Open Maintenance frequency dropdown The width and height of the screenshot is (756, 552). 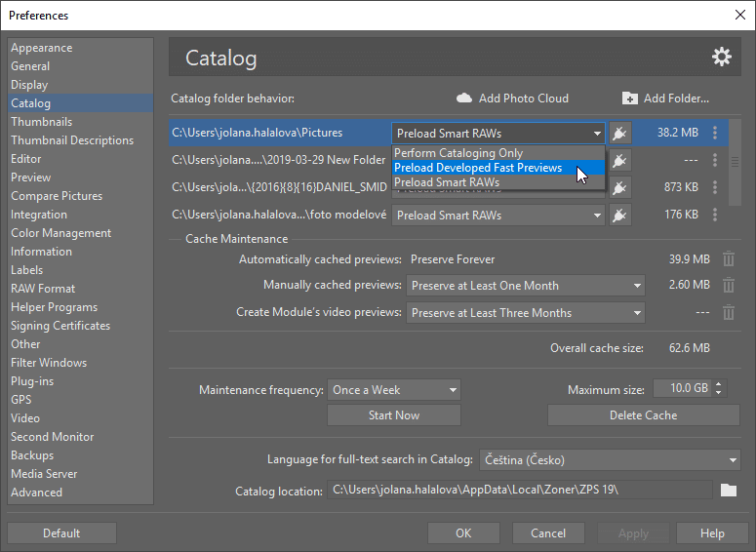tap(394, 390)
